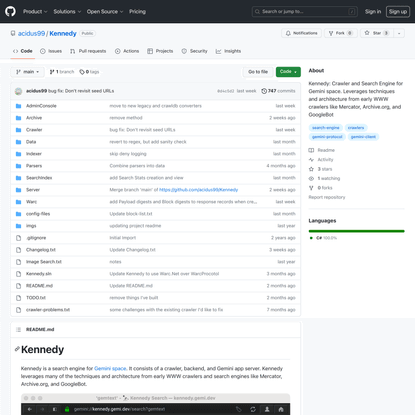Select the gemini-protocol topic tag

coord(327,137)
